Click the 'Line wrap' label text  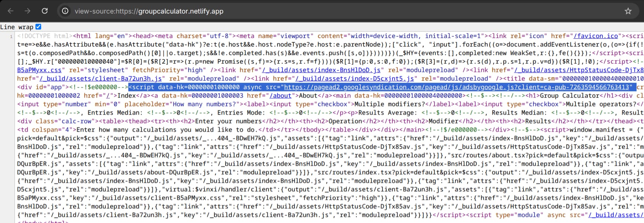[x=17, y=27]
